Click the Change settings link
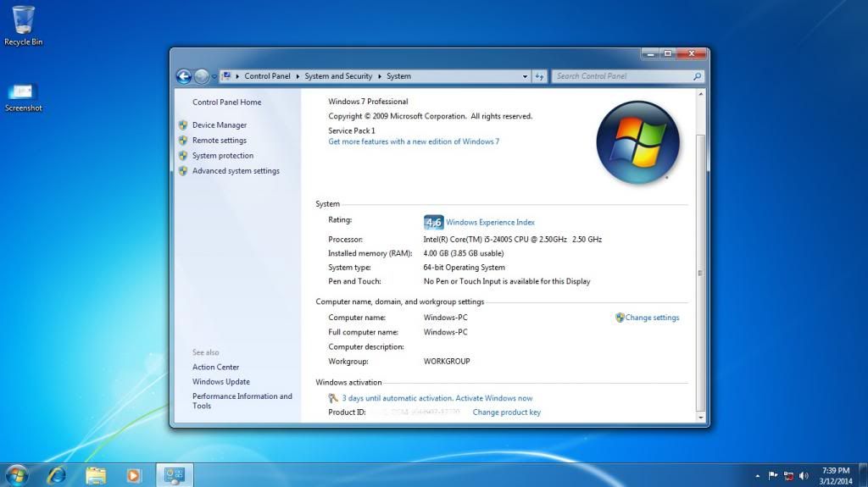 tap(652, 318)
